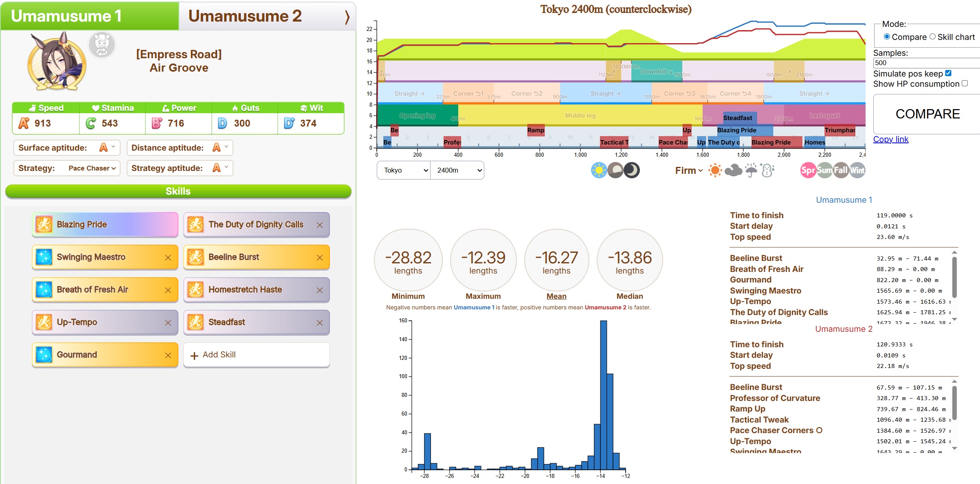The height and width of the screenshot is (484, 980).
Task: Click Triumphant skill marker on race chart
Action: pyautogui.click(x=839, y=130)
